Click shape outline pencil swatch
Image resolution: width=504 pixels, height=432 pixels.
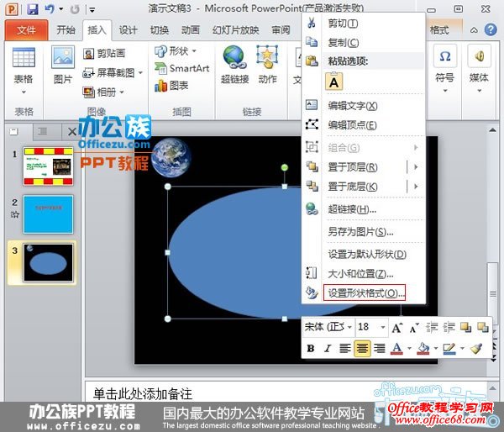(449, 348)
